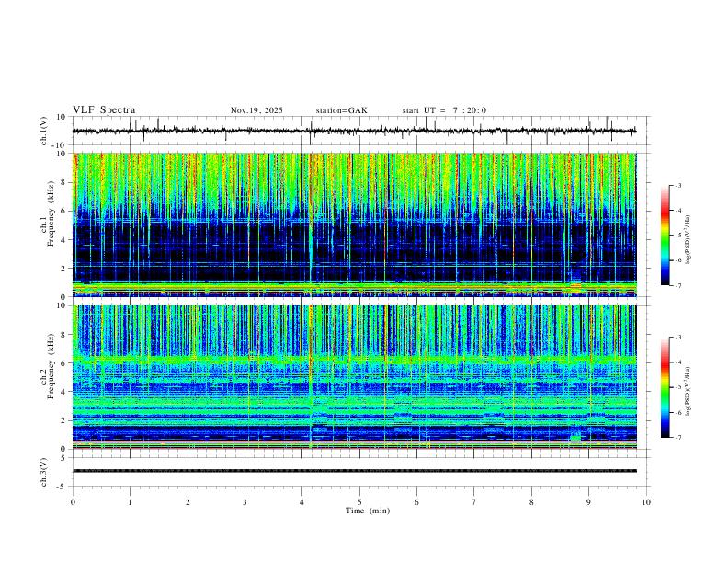Click the ch.2 colorbar 'log(PSD)(V²/Hz)' label
Screen dimensions: 728x563
point(688,391)
